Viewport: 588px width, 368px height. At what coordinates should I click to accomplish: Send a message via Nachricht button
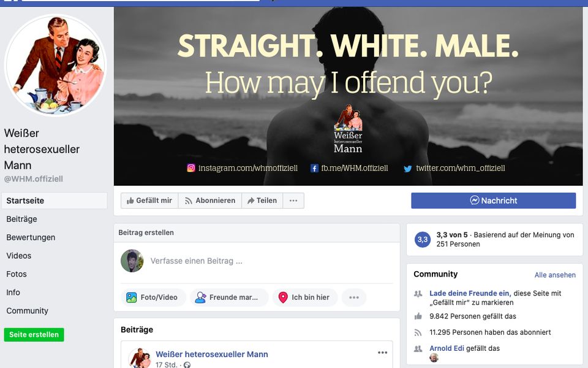click(x=493, y=201)
